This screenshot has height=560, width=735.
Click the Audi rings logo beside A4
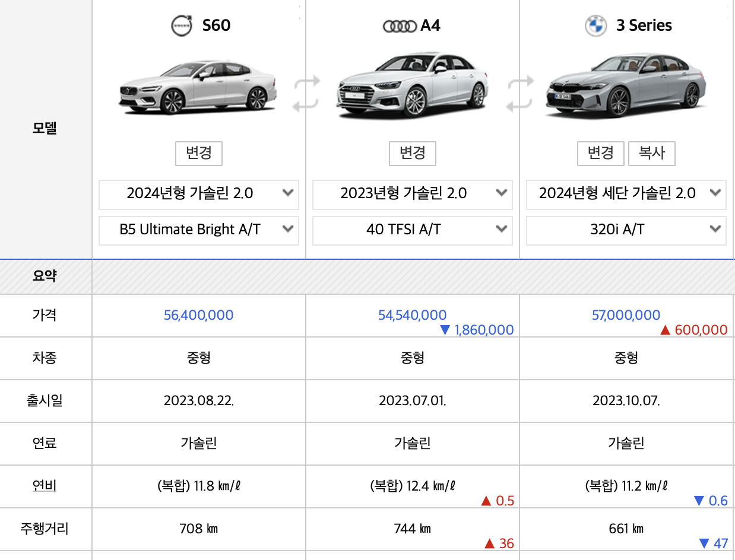point(398,25)
